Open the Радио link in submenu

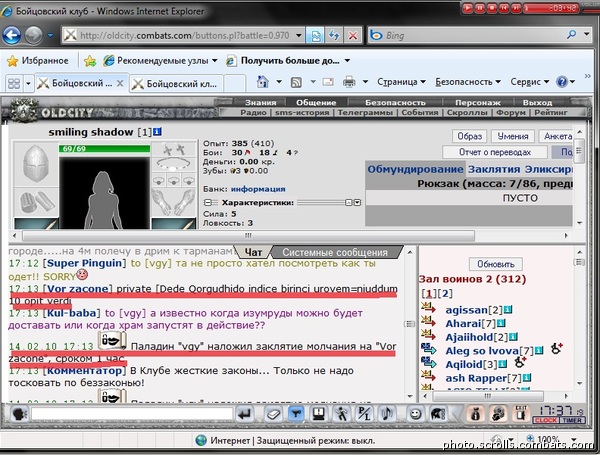[x=253, y=113]
